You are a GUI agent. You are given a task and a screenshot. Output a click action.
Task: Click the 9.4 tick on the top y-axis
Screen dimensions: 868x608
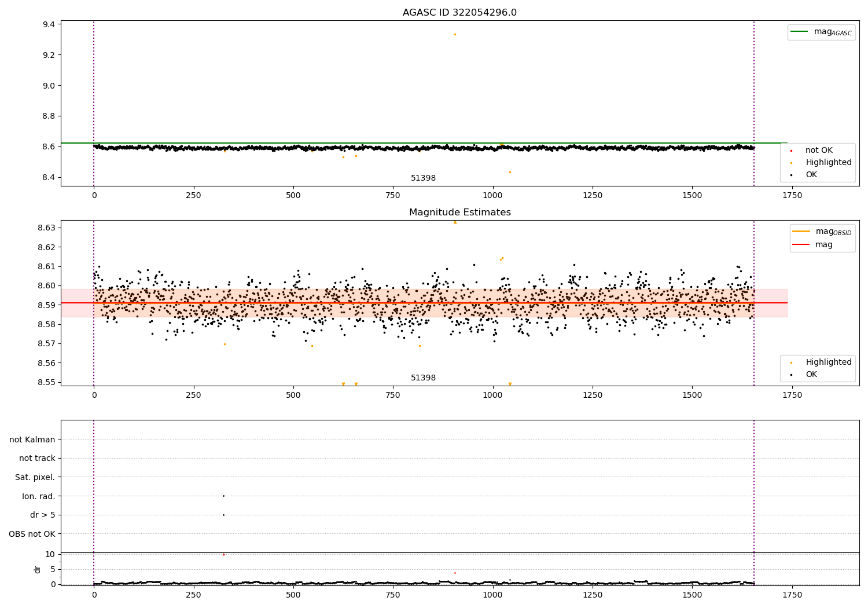click(x=49, y=24)
